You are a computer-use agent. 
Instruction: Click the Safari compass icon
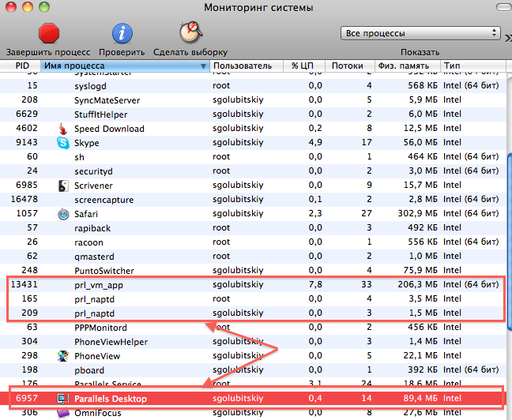coord(63,214)
